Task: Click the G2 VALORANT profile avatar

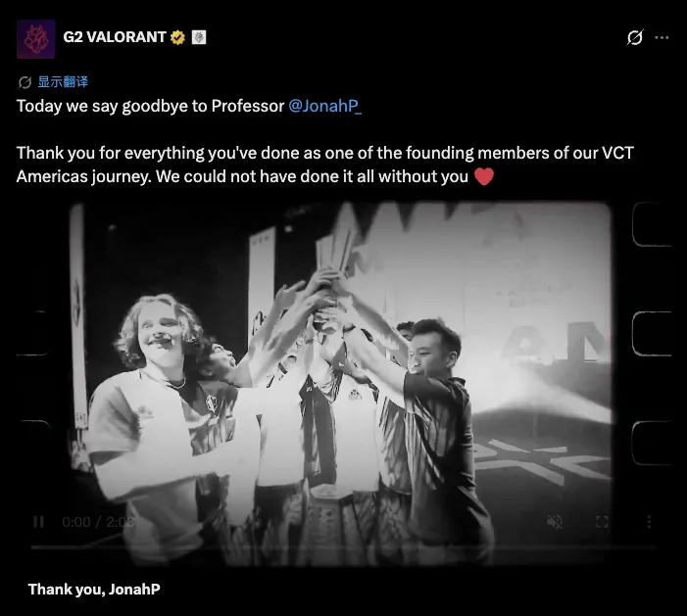Action: coord(36,38)
